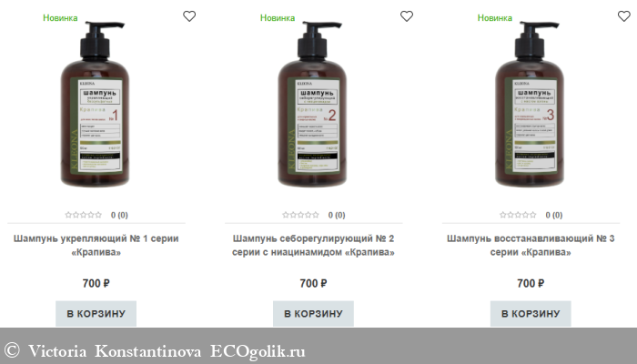Rate shampoo No. 1 using the star rating
Image resolution: width=637 pixels, height=364 pixels.
click(84, 215)
